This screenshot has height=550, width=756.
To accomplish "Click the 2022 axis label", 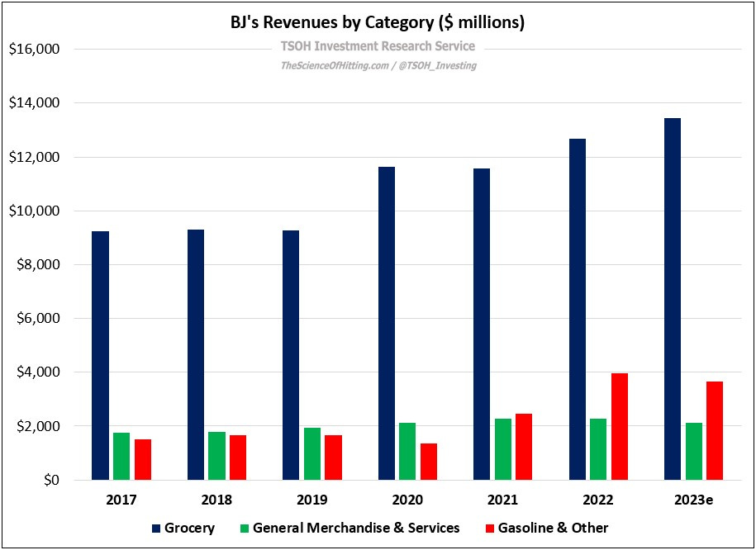I will pyautogui.click(x=598, y=500).
